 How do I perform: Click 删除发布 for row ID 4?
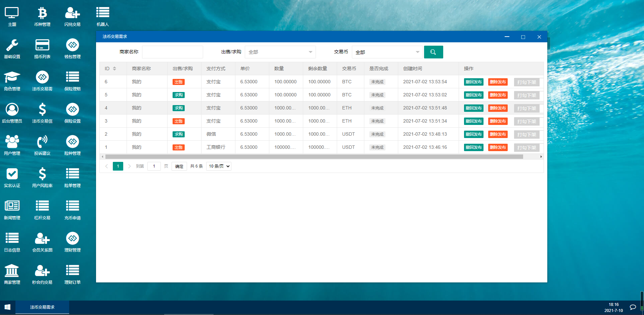click(498, 108)
